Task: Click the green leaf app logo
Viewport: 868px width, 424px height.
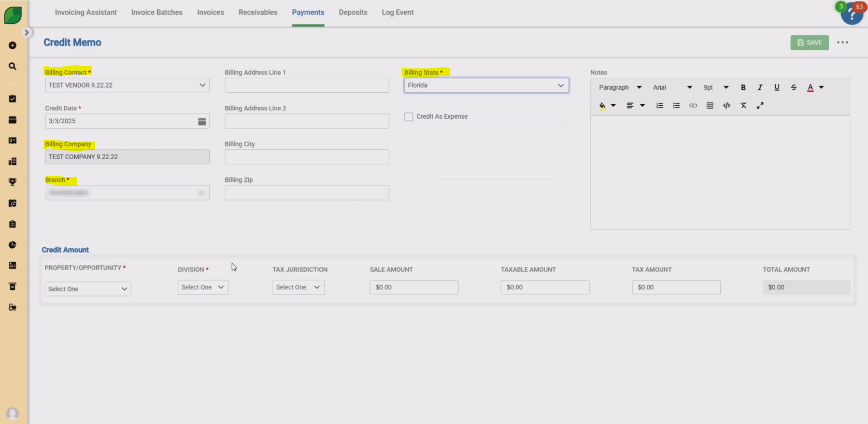Action: pos(12,15)
